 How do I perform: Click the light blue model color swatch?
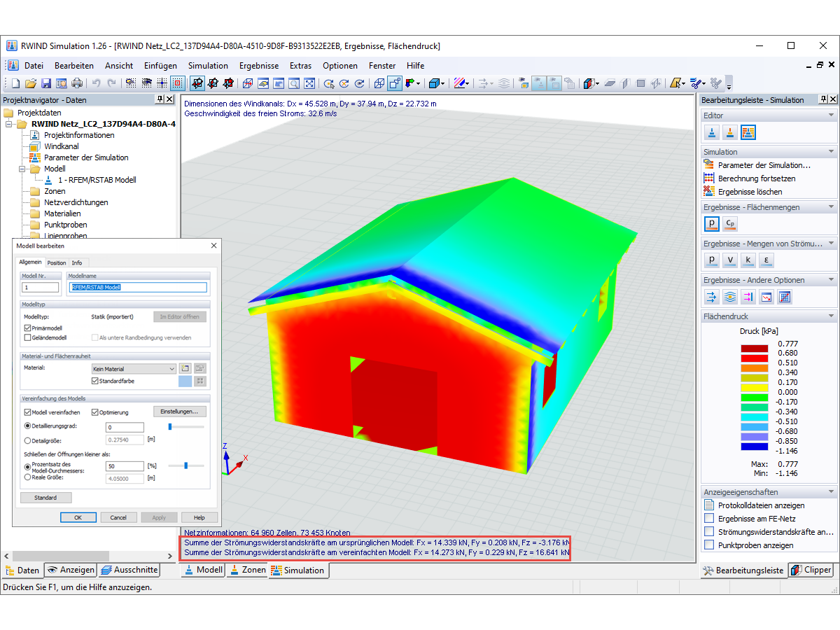coord(185,381)
